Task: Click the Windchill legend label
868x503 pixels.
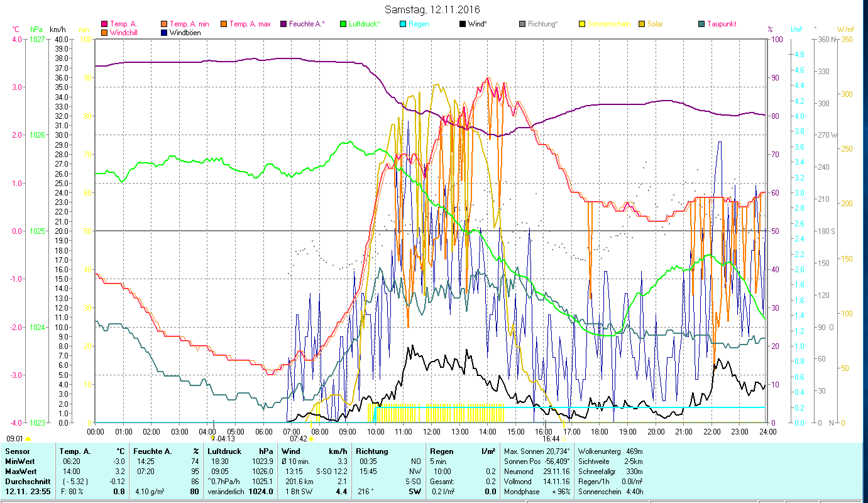Action: [x=124, y=33]
